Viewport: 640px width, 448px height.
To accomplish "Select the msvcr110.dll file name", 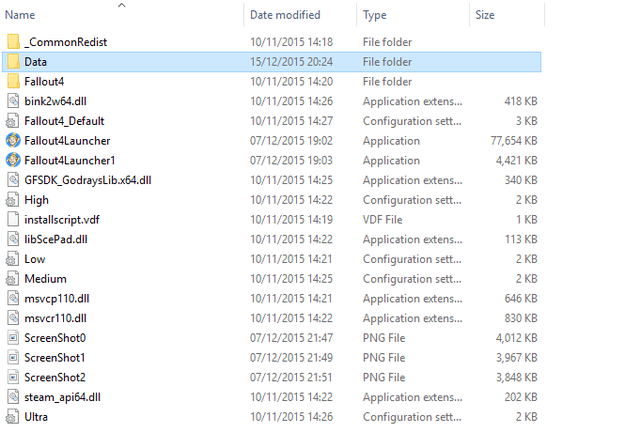I will [x=56, y=318].
